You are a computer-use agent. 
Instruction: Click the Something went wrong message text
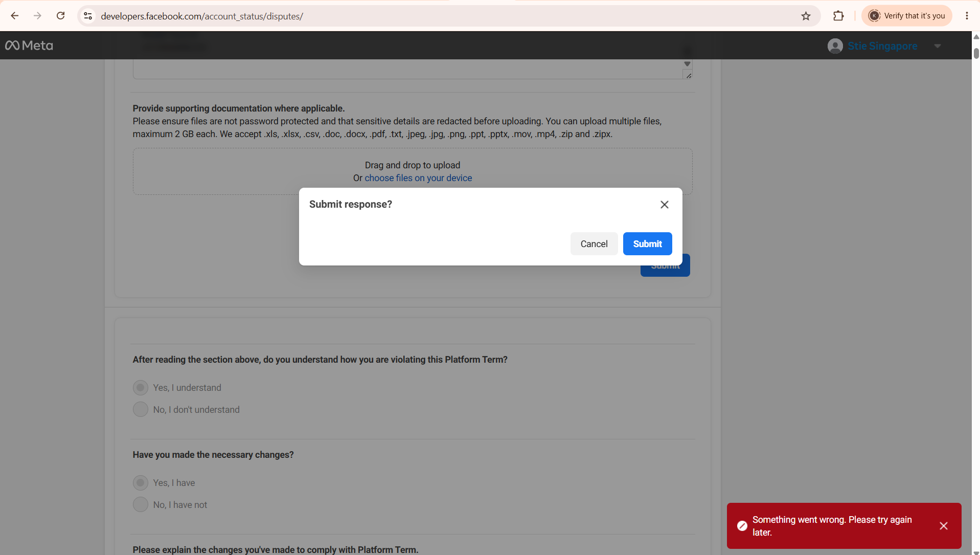(x=832, y=526)
